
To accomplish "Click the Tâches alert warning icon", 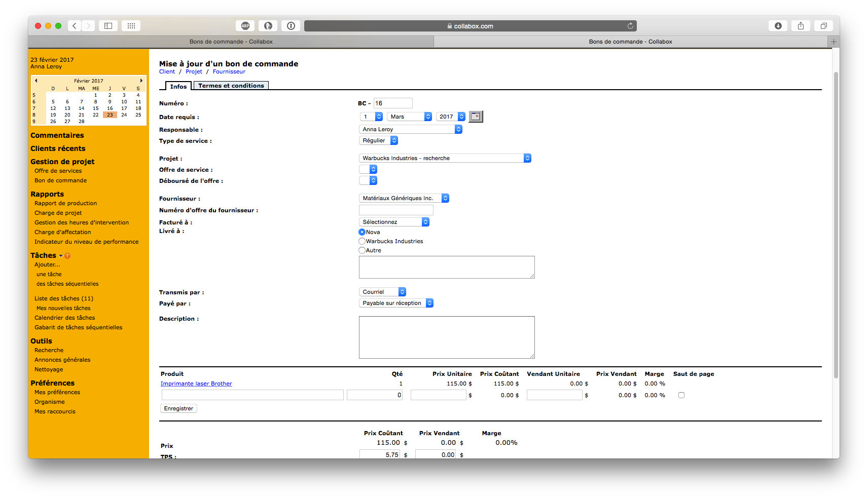I will tap(67, 256).
